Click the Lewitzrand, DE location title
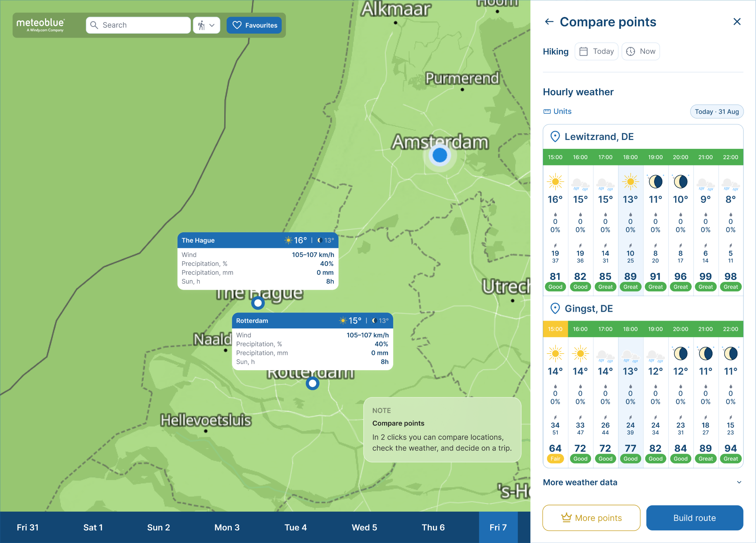 pos(599,137)
